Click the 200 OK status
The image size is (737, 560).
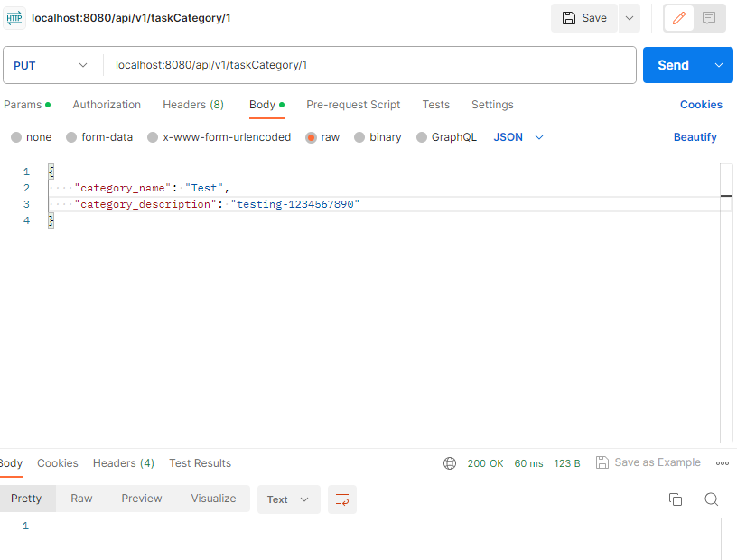click(x=485, y=463)
